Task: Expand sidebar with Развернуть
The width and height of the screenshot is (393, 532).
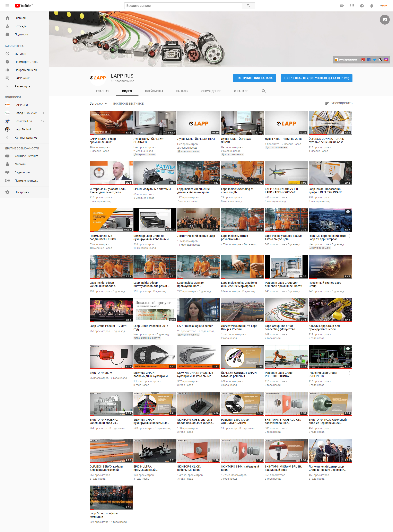Action: click(x=25, y=86)
